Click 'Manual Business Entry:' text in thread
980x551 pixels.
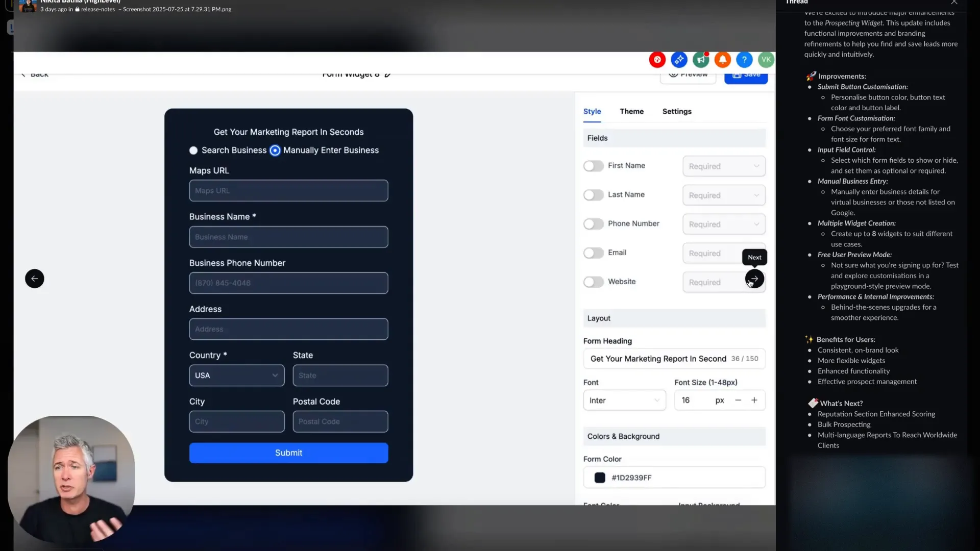[852, 181]
